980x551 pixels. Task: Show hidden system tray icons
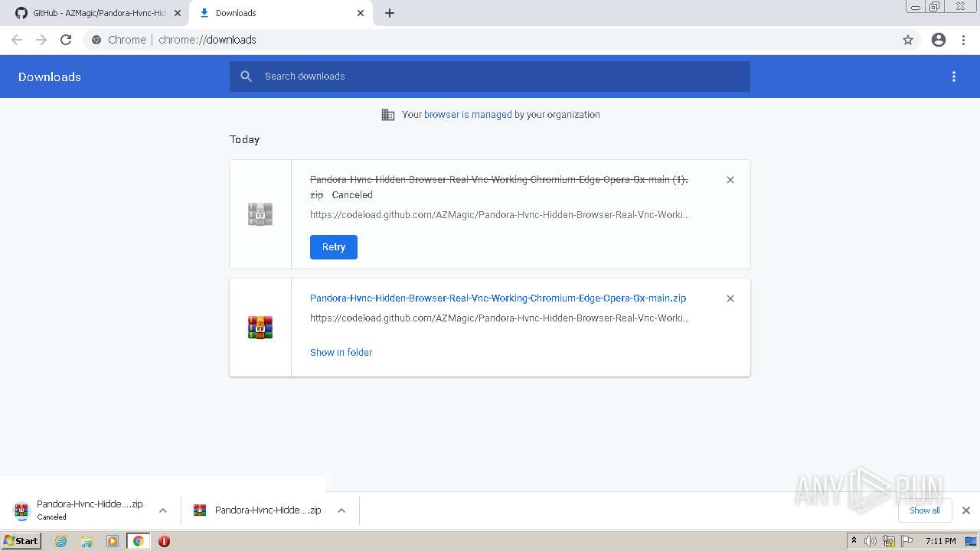854,541
